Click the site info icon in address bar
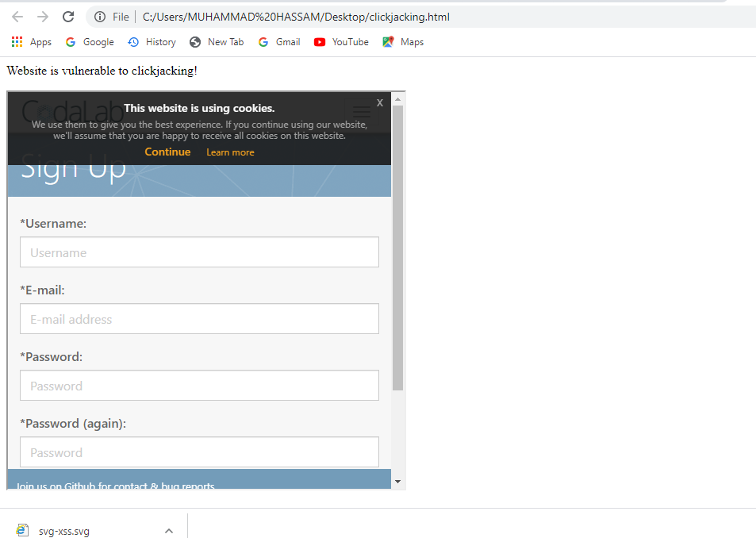The width and height of the screenshot is (756, 538). tap(100, 17)
